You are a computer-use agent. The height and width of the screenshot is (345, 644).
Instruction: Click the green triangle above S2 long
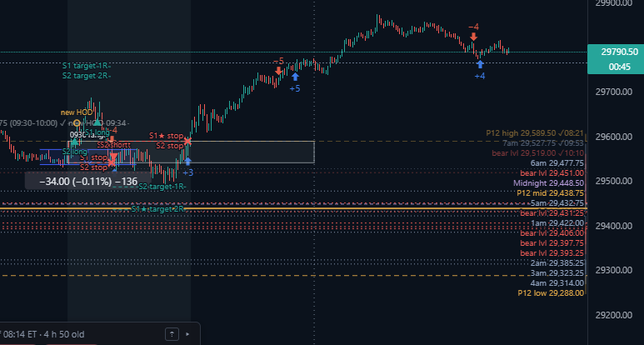click(74, 142)
